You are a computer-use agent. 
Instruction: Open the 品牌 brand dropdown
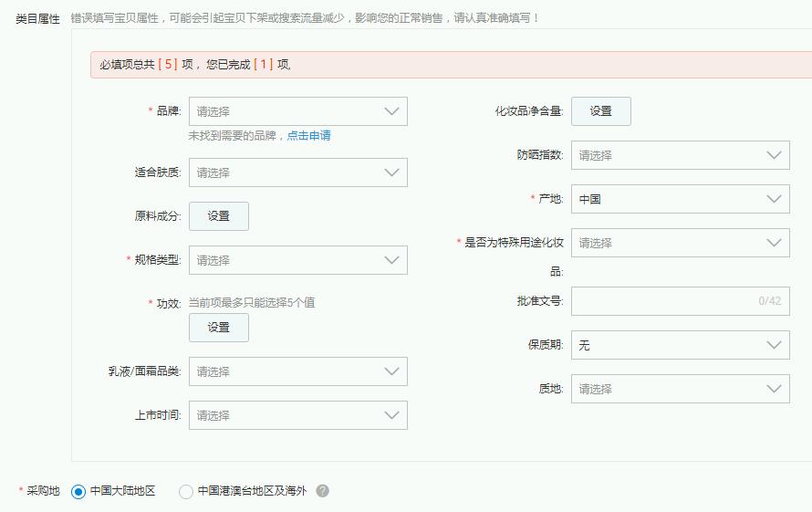(x=297, y=111)
